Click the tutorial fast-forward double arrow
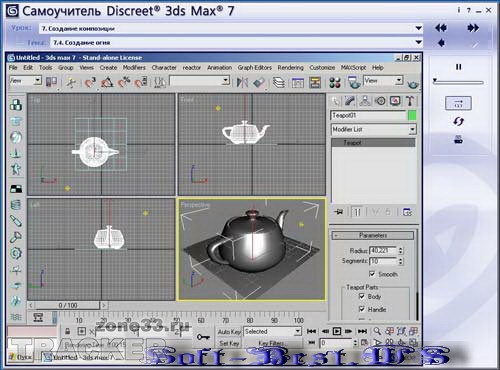This screenshot has height=370, width=500. point(473,28)
